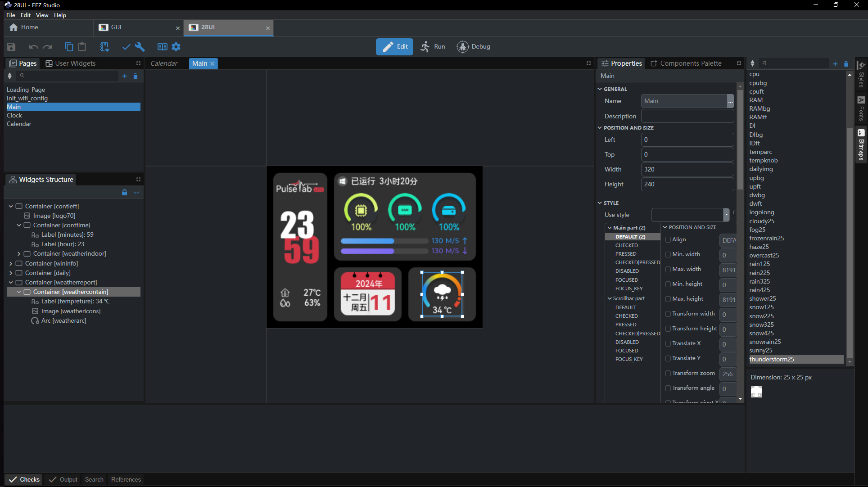868x487 pixels.
Task: Switch to the Calendar editor tab
Action: pyautogui.click(x=164, y=63)
